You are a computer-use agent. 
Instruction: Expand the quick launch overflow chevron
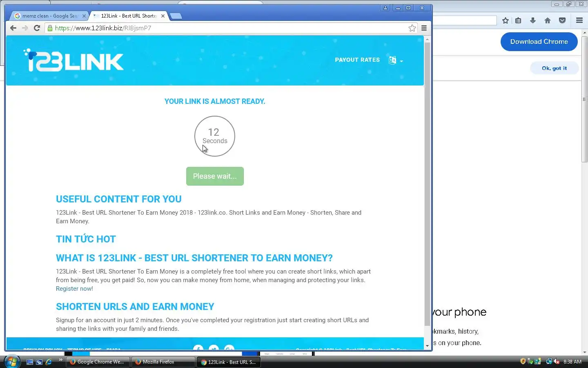click(x=61, y=360)
